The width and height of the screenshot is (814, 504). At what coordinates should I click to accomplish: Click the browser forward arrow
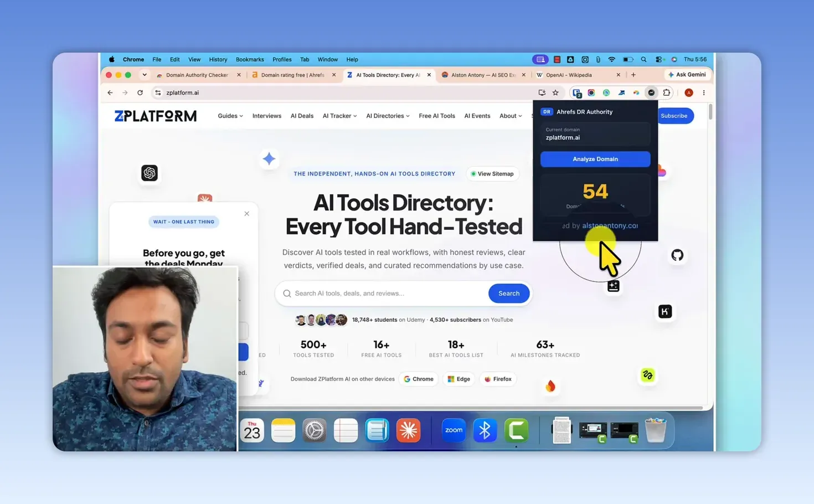click(x=125, y=93)
